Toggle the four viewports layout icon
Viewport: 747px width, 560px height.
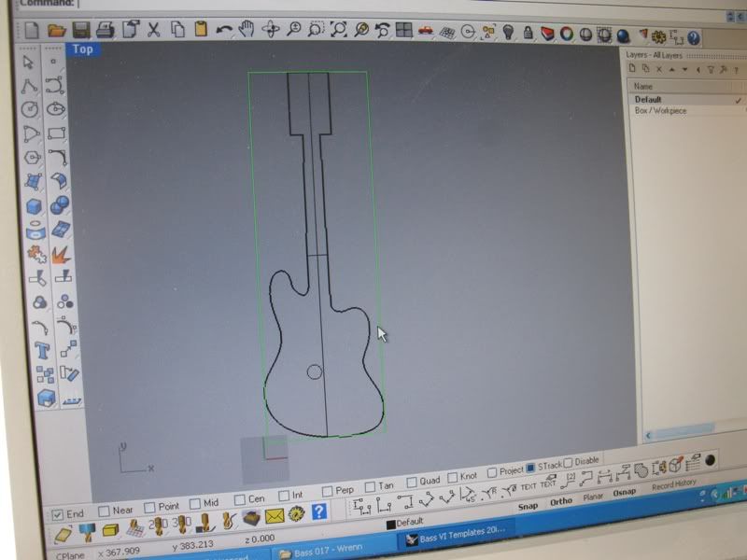[403, 30]
